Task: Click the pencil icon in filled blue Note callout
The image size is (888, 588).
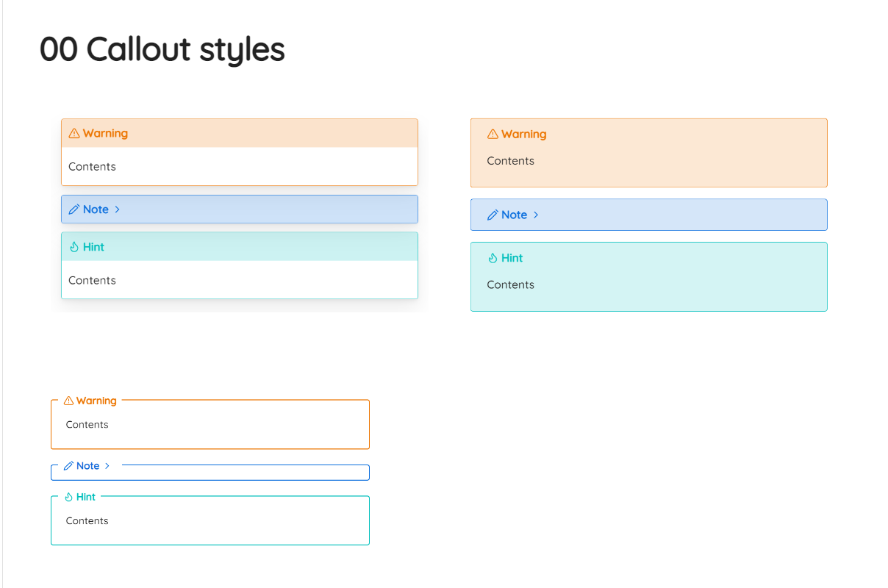Action: pos(493,215)
